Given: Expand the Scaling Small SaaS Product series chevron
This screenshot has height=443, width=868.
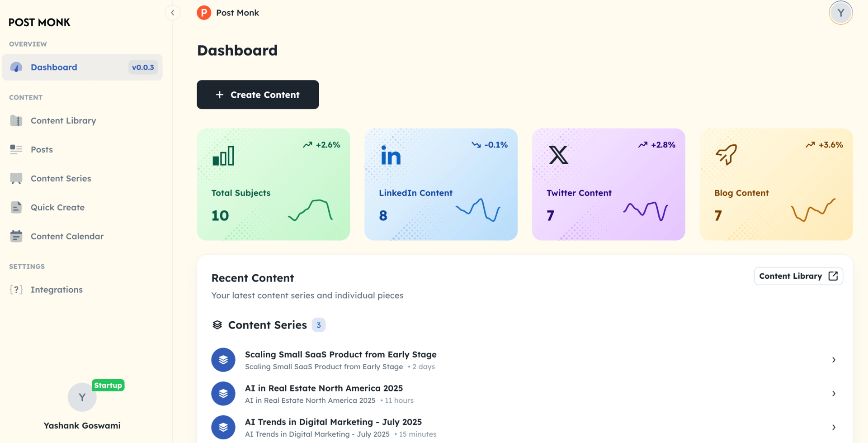Looking at the screenshot, I should (834, 360).
